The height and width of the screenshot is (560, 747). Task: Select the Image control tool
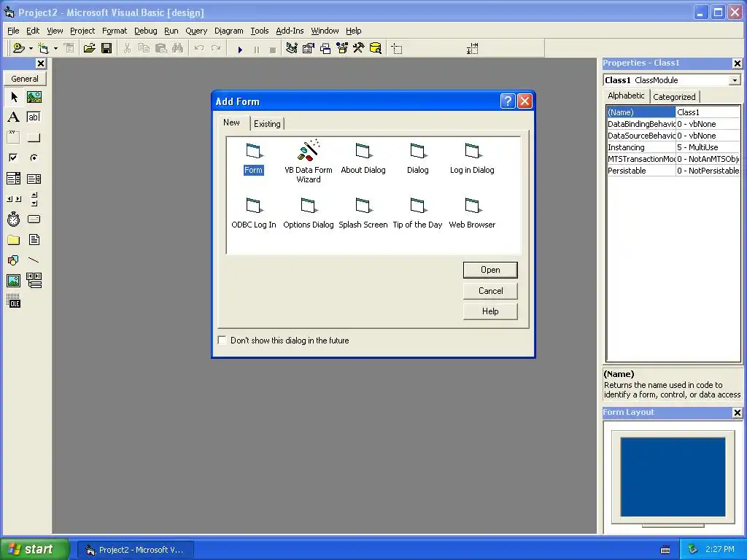pos(13,281)
